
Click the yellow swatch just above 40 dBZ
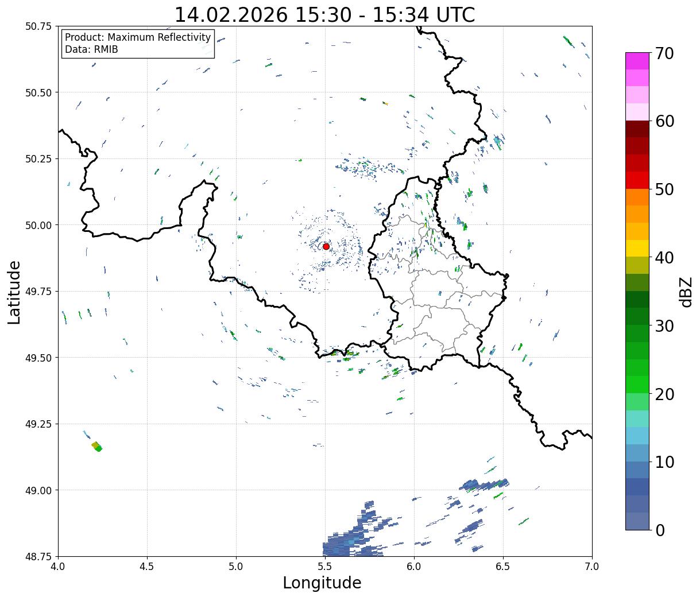[637, 249]
